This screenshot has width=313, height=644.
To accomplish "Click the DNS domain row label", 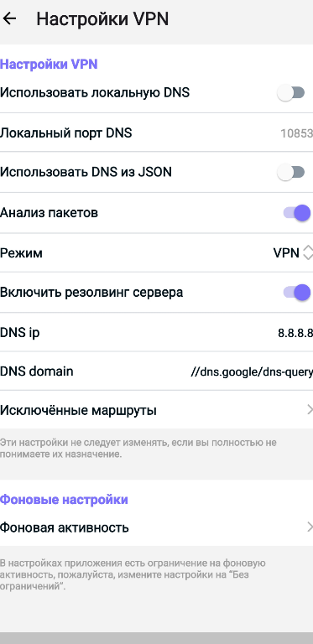I will [37, 371].
